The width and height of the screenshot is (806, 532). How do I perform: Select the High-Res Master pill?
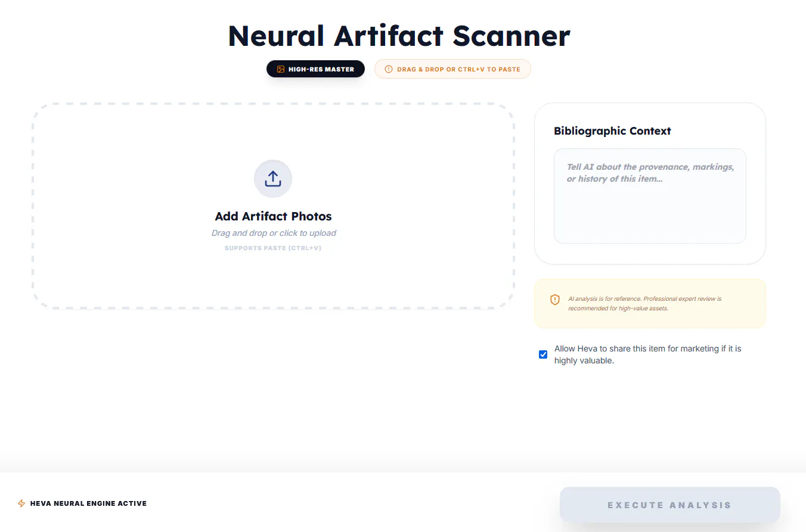click(x=315, y=69)
